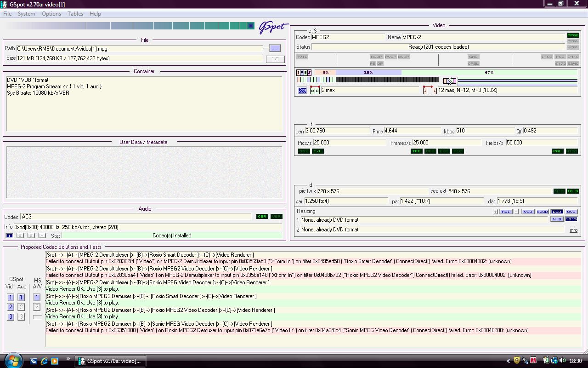
Task: Click the show desktop quick launch icon
Action: (x=34, y=361)
